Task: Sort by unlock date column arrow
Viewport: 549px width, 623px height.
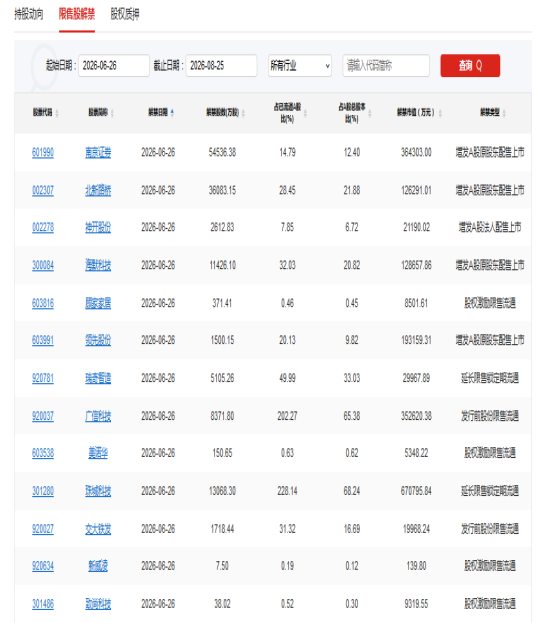Action: (172, 113)
